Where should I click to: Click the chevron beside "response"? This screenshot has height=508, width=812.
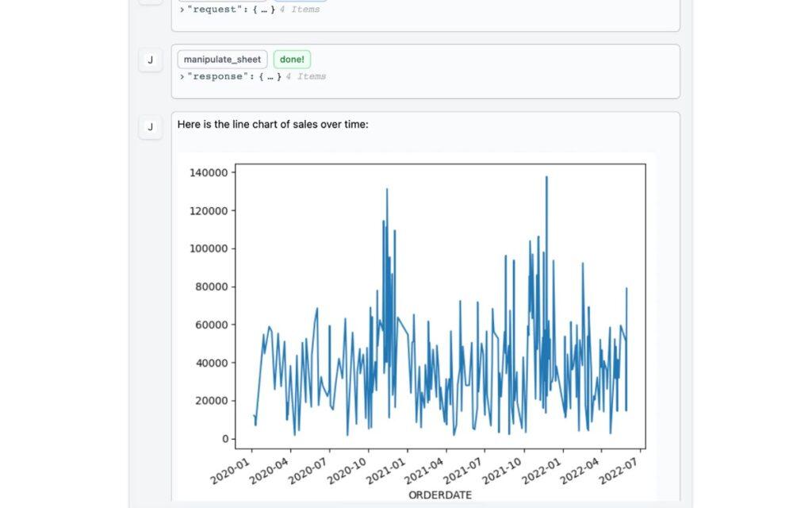(x=180, y=76)
